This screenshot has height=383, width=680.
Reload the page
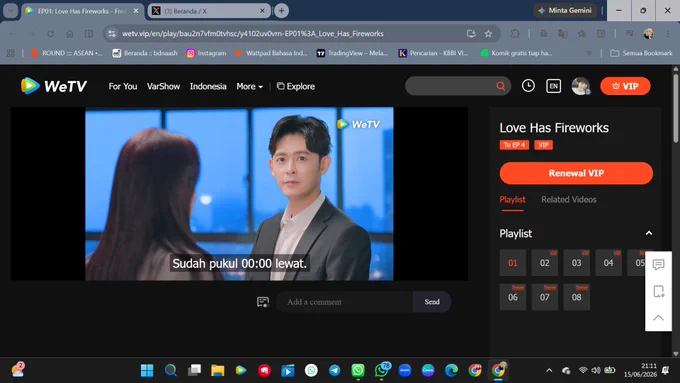coord(51,33)
